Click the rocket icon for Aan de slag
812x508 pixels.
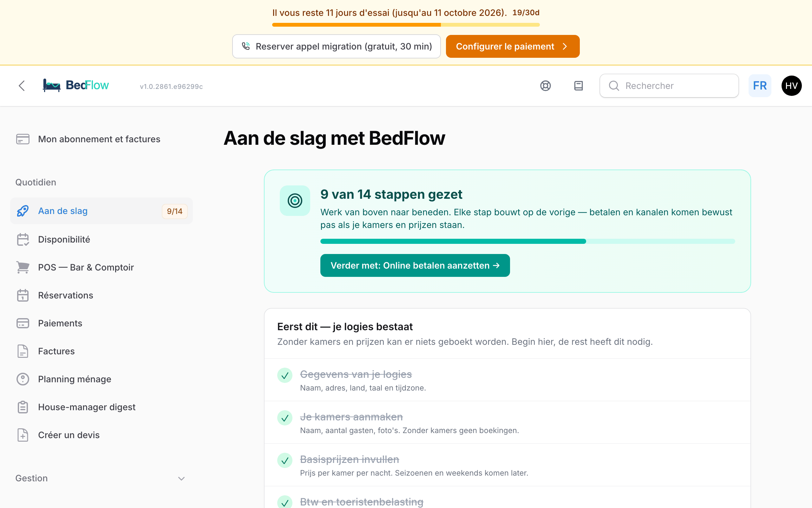[23, 211]
